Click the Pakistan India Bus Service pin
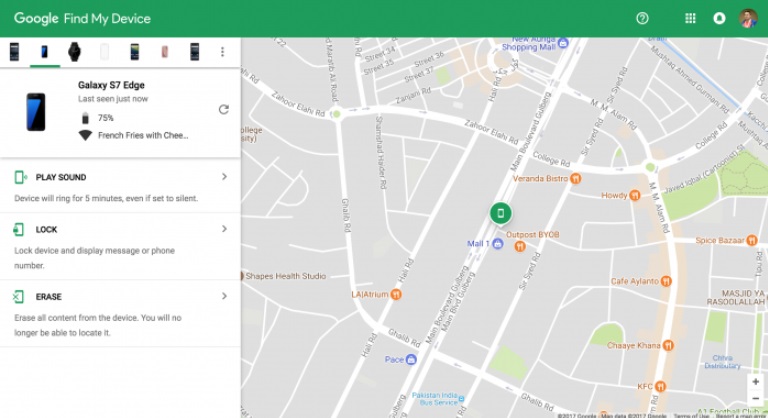768x418 pixels. (x=461, y=399)
